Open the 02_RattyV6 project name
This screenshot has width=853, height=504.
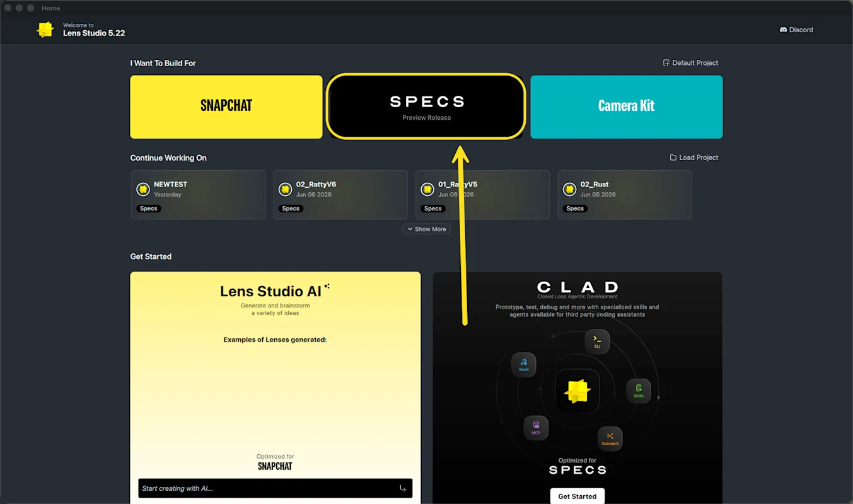pos(316,185)
